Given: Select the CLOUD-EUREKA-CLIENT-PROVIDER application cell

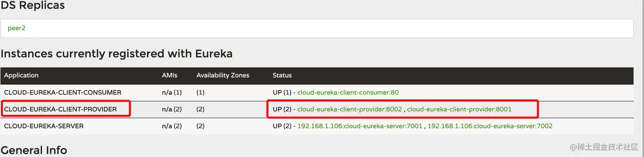Looking at the screenshot, I should coord(60,109).
